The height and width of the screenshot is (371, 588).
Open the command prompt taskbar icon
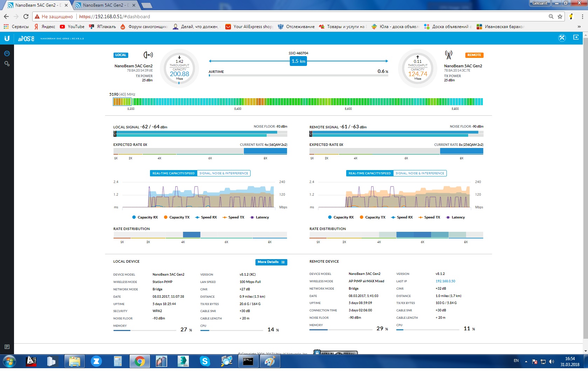click(248, 361)
